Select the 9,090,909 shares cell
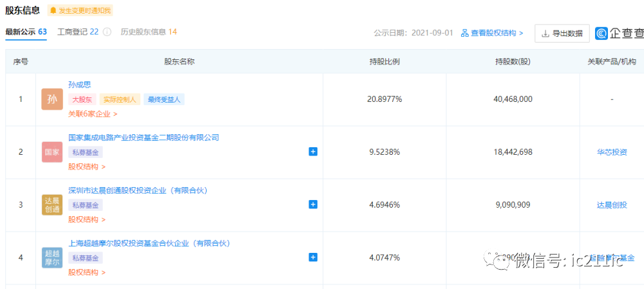Screen dimensions: 644x289 tap(513, 204)
